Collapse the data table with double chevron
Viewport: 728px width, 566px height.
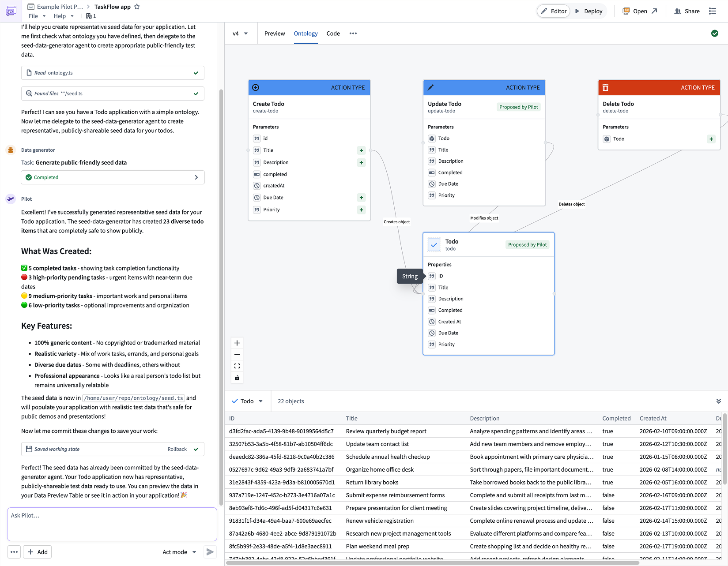(719, 401)
